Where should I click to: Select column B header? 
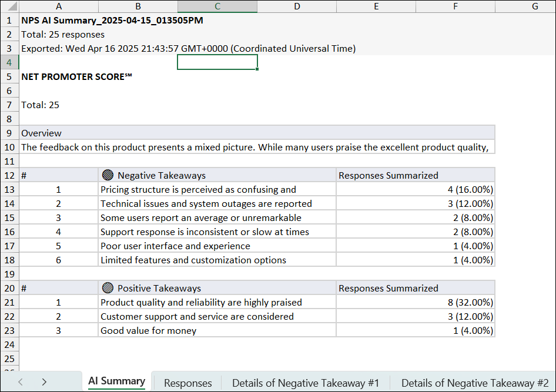[138, 6]
